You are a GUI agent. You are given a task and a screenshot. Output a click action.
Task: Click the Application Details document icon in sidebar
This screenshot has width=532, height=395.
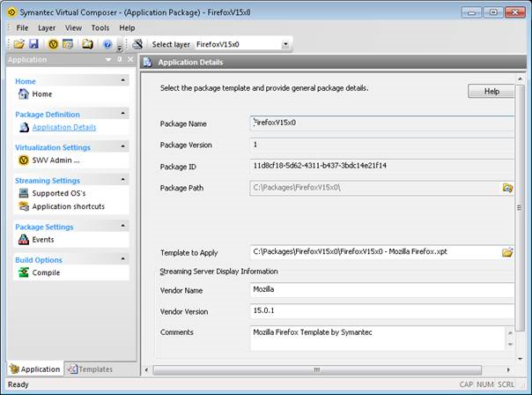click(24, 127)
